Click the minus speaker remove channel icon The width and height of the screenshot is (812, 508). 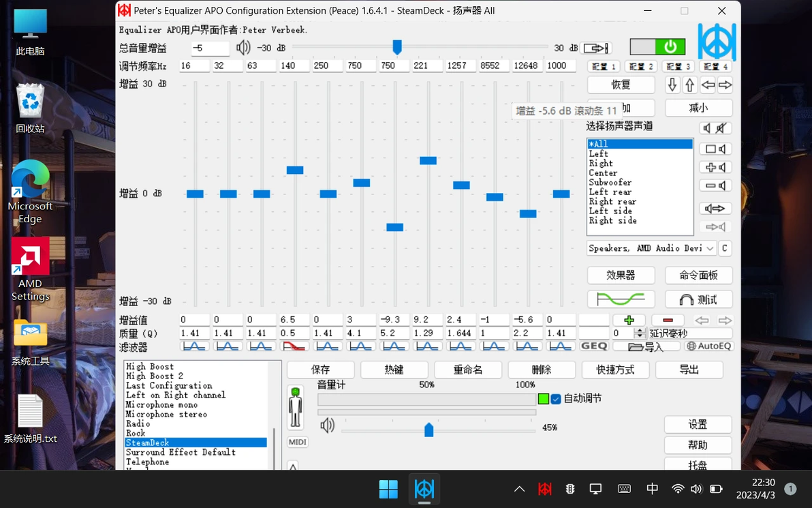point(715,185)
